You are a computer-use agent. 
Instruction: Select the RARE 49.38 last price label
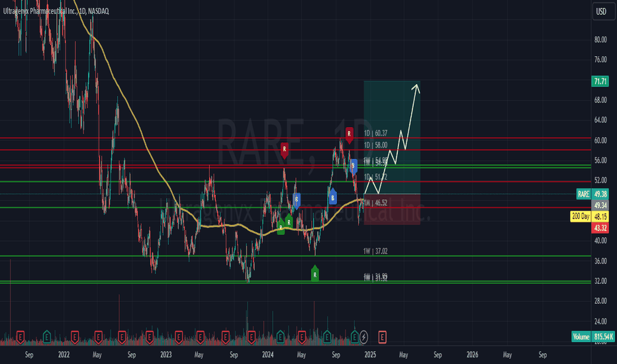[593, 194]
